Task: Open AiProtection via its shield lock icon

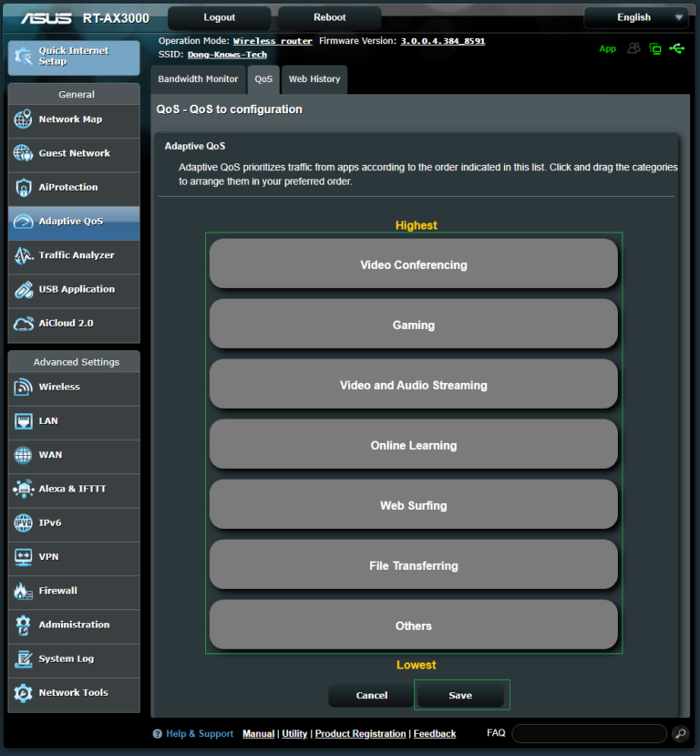Action: tap(24, 188)
